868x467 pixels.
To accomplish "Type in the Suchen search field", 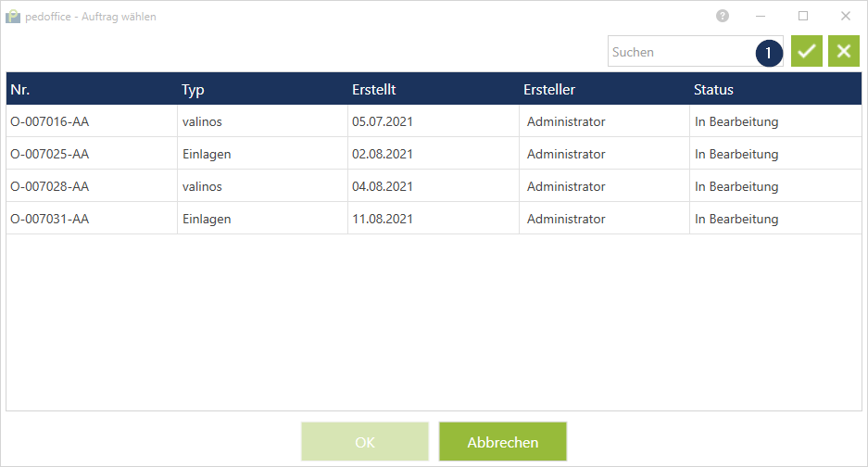I will [681, 52].
